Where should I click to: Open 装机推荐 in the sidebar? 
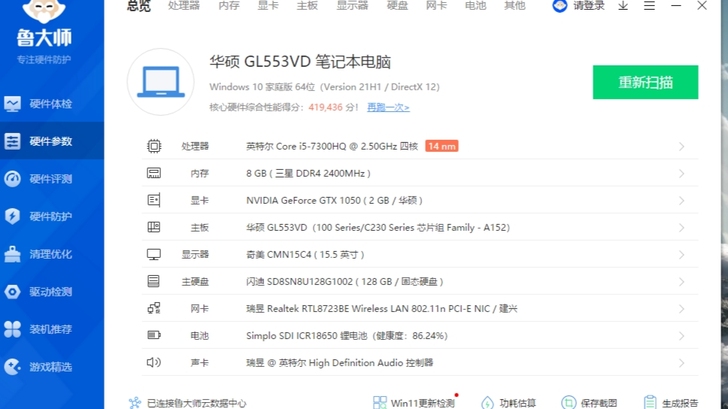(50, 329)
